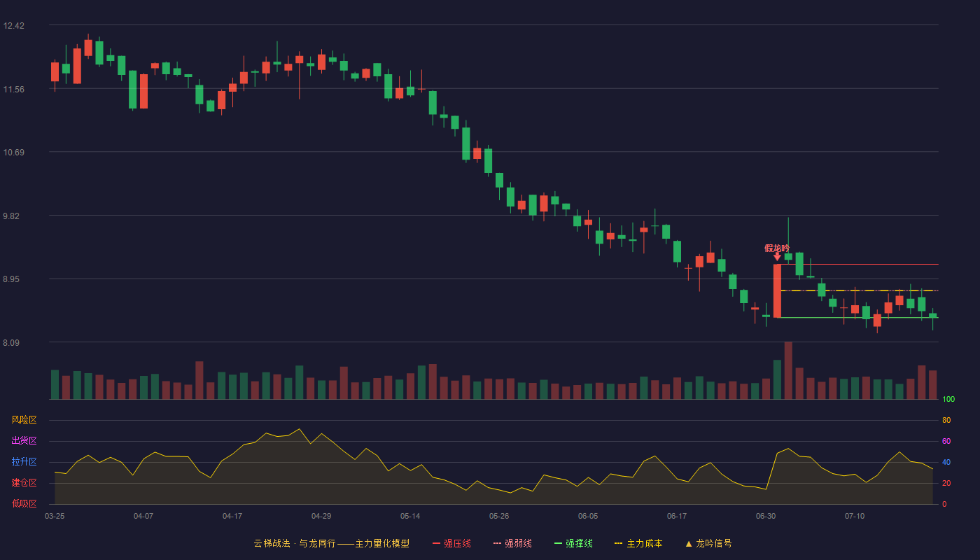
Task: Click the pink dashed 强弱线 legend icon
Action: [x=497, y=543]
